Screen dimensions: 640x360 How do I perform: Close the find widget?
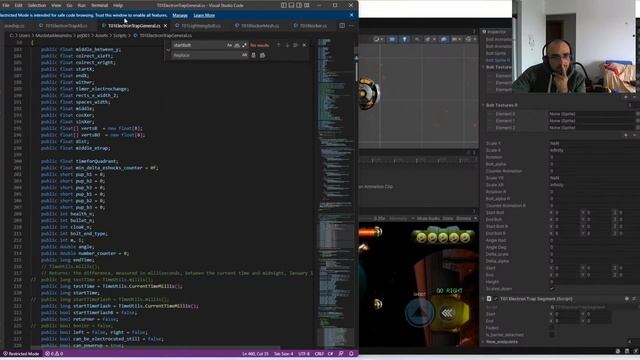coord(304,45)
